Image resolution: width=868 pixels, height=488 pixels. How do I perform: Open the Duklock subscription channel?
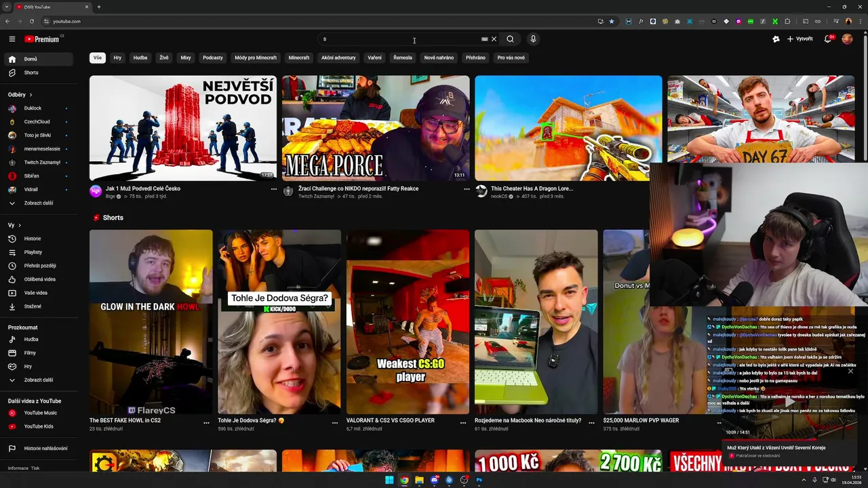(38, 108)
